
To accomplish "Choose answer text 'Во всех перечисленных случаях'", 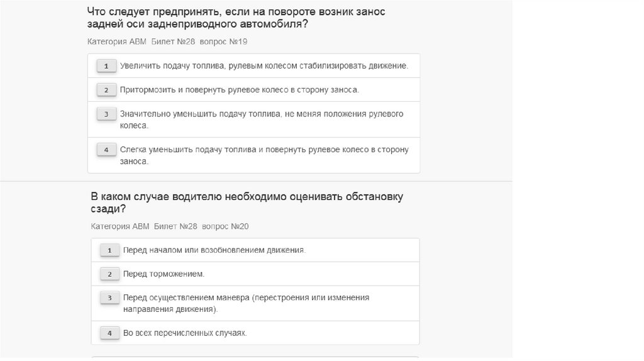I will click(185, 333).
